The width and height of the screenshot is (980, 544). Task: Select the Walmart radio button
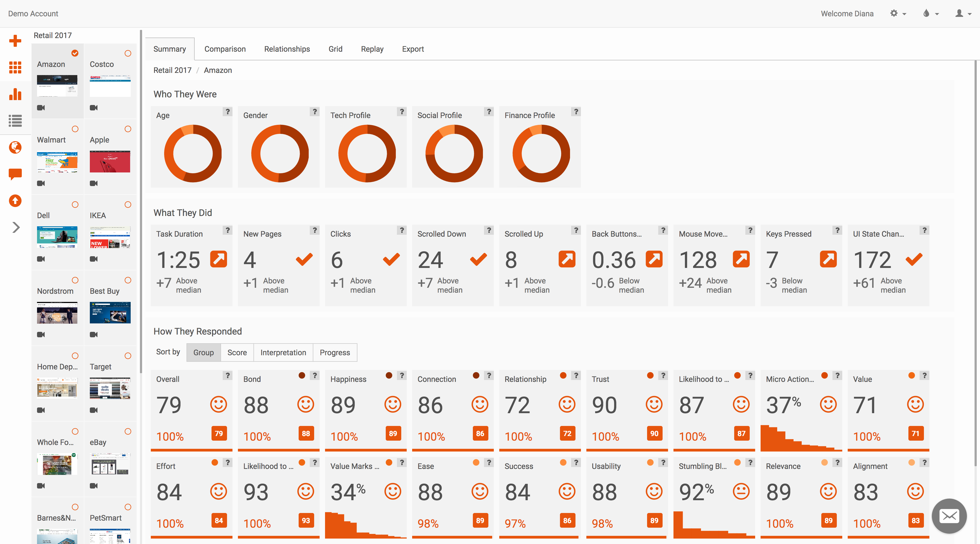point(75,129)
